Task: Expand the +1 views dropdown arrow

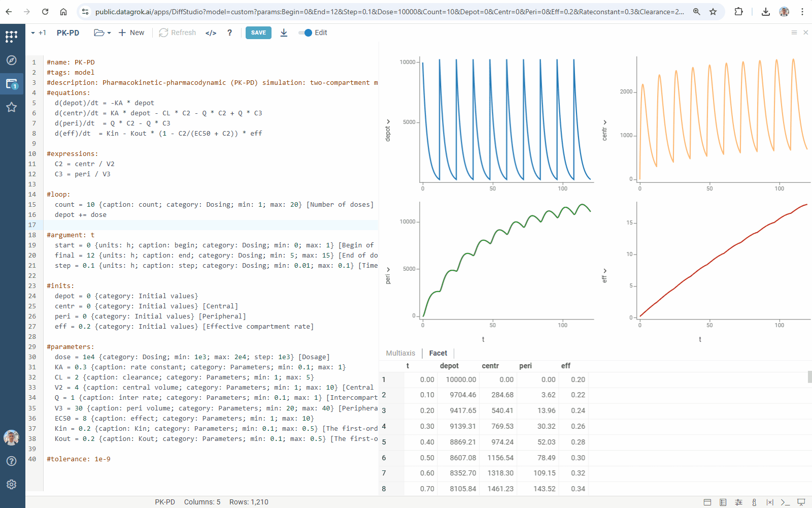Action: (x=33, y=33)
